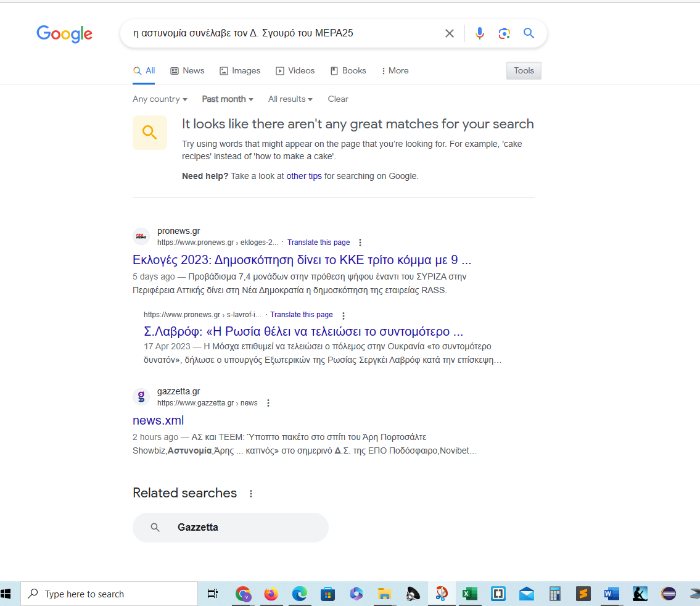Translate the pronews s-lavrof result page
The width and height of the screenshot is (700, 606).
point(302,315)
